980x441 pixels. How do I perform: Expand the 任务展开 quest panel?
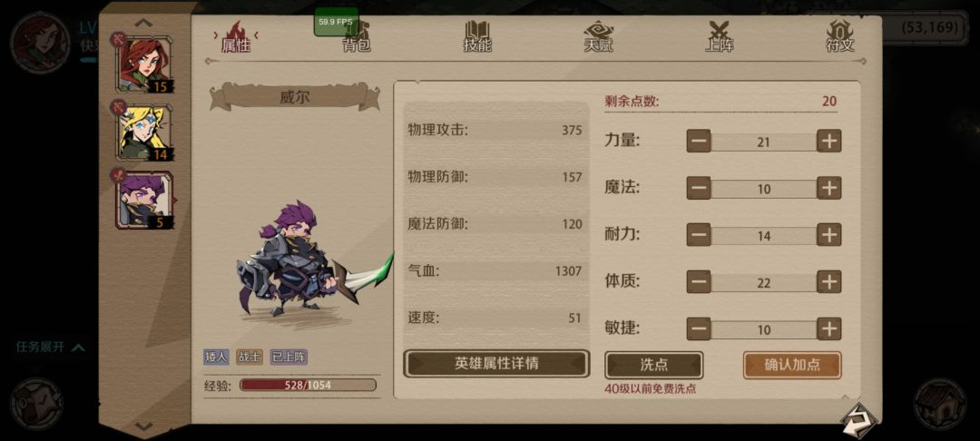(50, 348)
